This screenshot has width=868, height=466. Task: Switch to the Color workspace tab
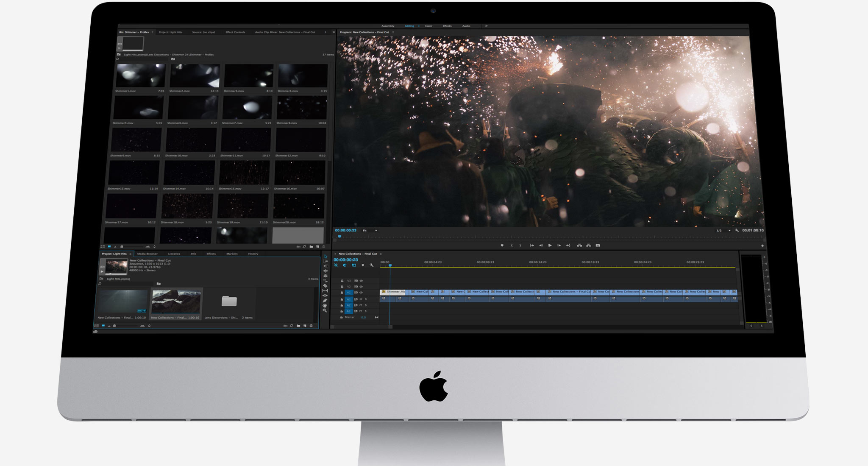pyautogui.click(x=428, y=26)
